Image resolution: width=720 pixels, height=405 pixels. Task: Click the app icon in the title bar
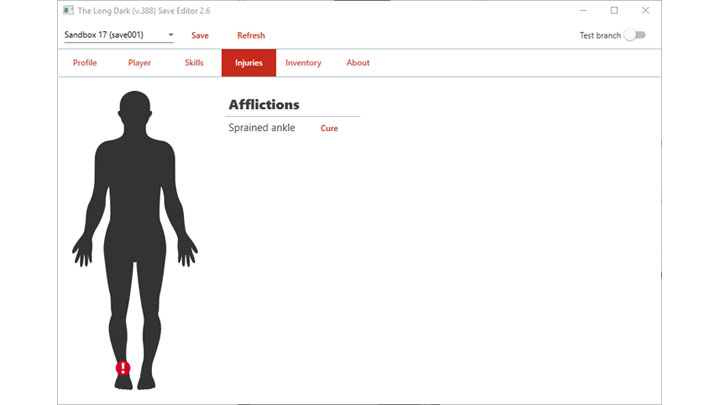68,10
